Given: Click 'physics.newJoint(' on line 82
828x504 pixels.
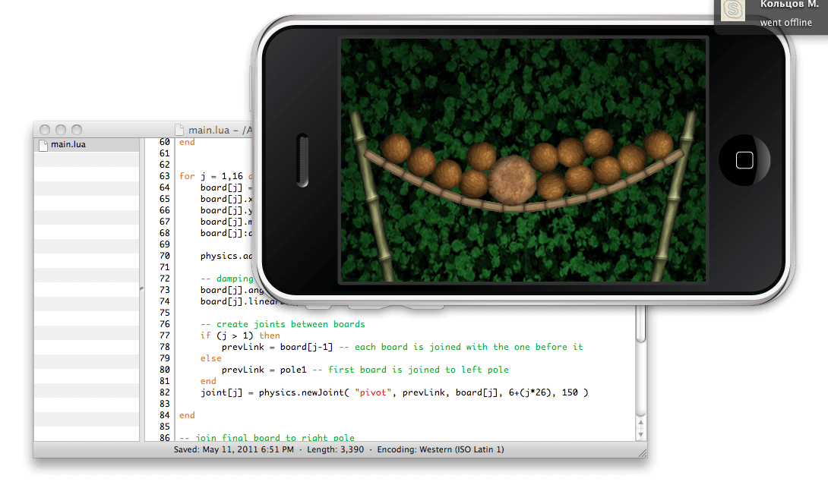Looking at the screenshot, I should pyautogui.click(x=304, y=392).
